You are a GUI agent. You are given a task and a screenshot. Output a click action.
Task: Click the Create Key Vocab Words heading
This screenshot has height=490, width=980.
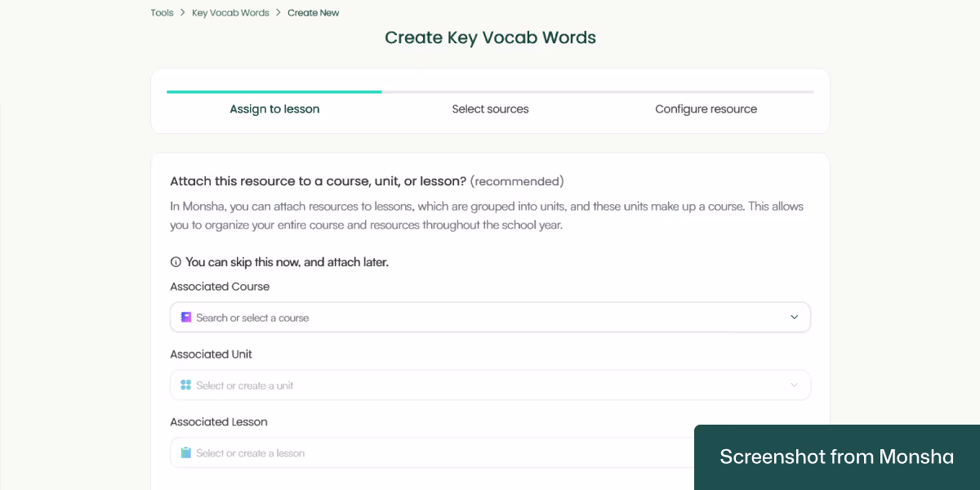click(x=490, y=38)
